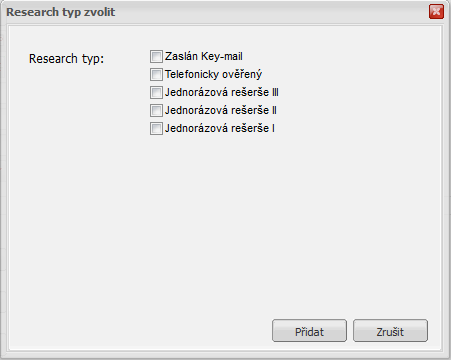Confirm selection with the Přidat button
The image size is (451, 361).
point(309,331)
